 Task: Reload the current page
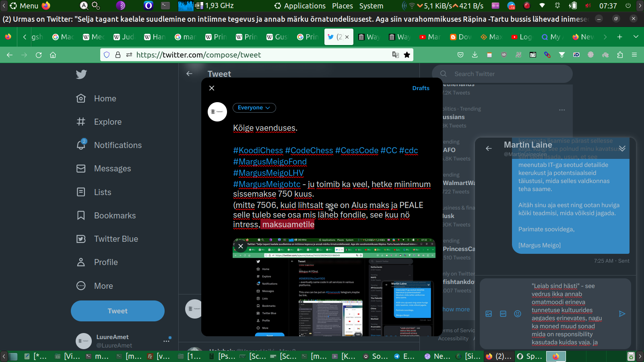39,55
